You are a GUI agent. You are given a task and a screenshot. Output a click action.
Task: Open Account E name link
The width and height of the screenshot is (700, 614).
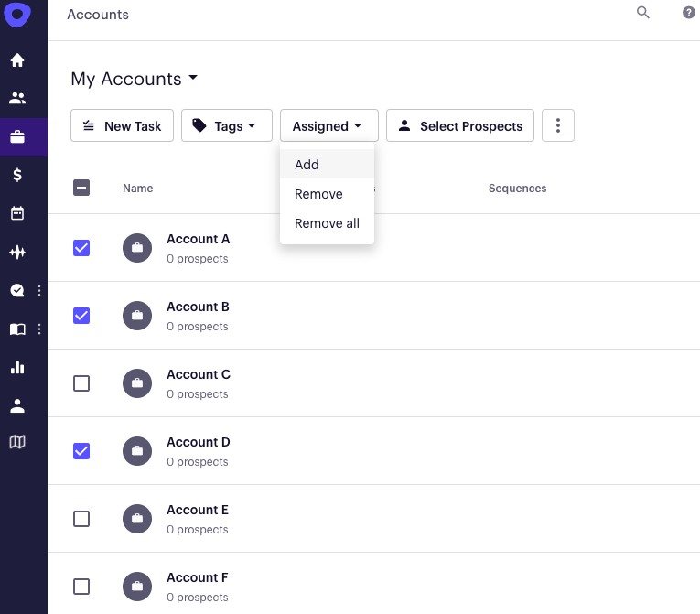click(x=198, y=510)
